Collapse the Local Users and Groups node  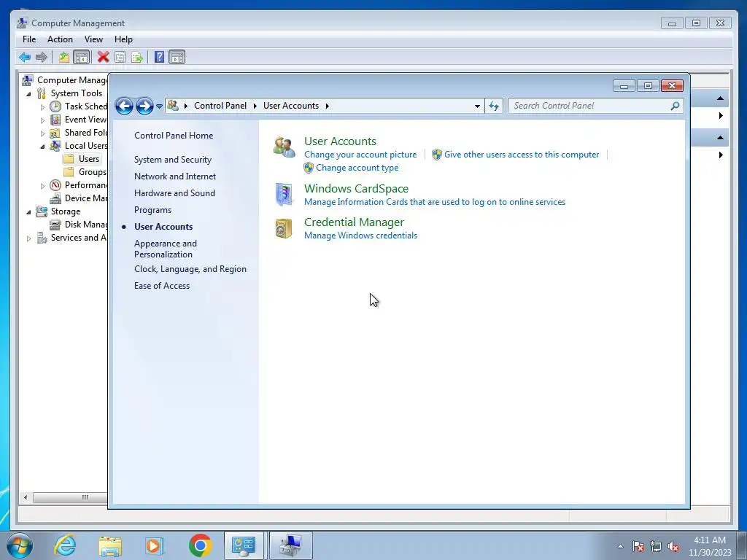pyautogui.click(x=42, y=146)
